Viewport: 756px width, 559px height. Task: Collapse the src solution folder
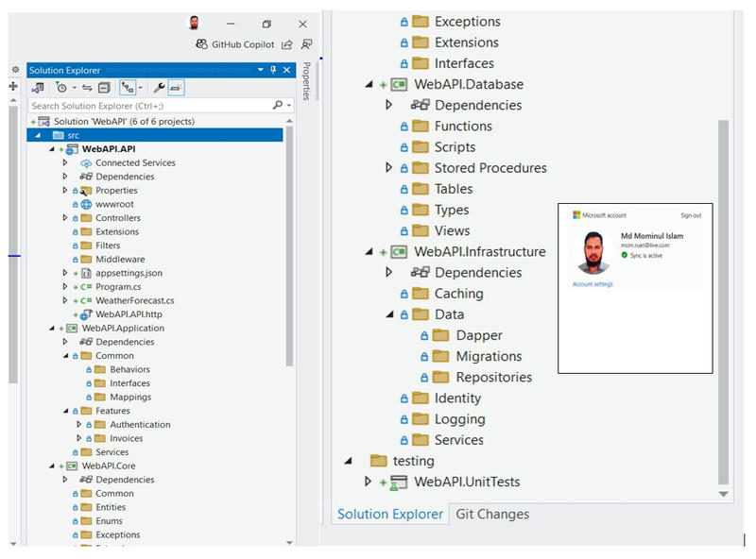tap(38, 135)
